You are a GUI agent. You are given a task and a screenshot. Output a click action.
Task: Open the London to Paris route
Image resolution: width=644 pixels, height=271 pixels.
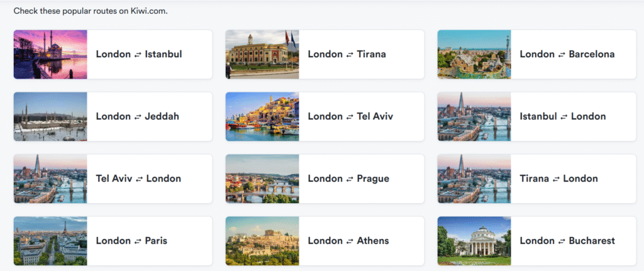tap(131, 241)
